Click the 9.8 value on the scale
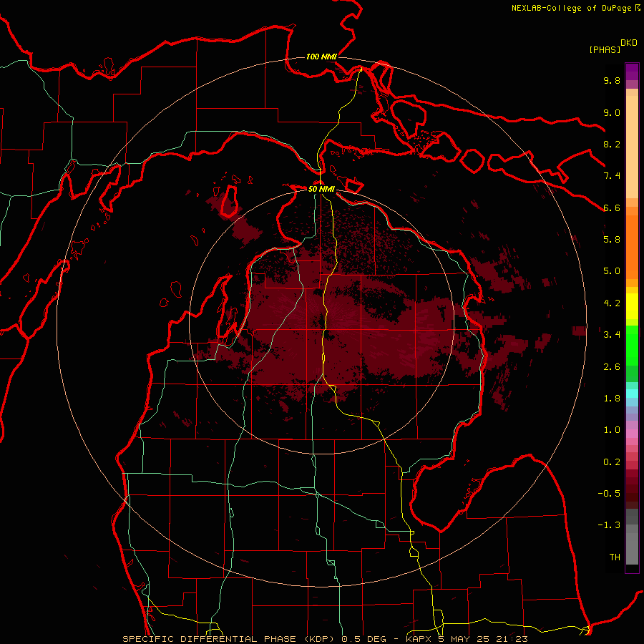Screen dimensions: 644x644 point(612,80)
